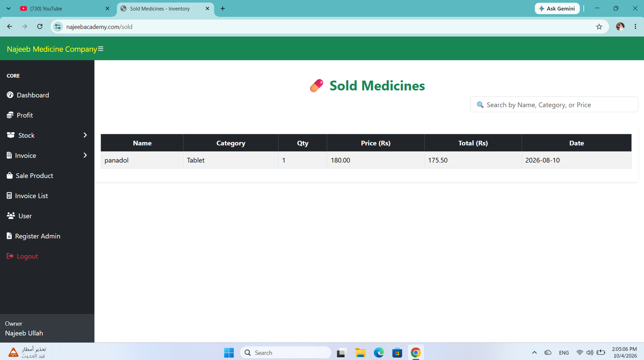Reload the current page
The image size is (644, 360).
(40, 27)
